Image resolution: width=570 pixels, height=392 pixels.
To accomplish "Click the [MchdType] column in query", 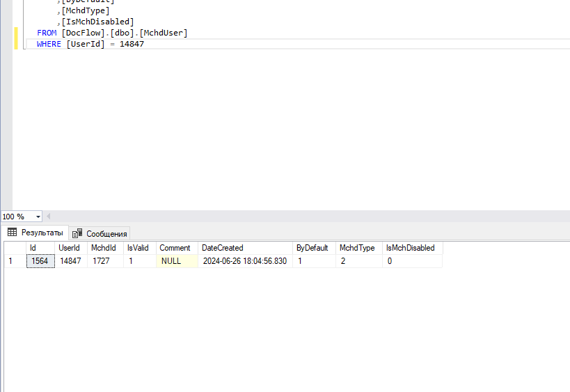I will point(86,10).
